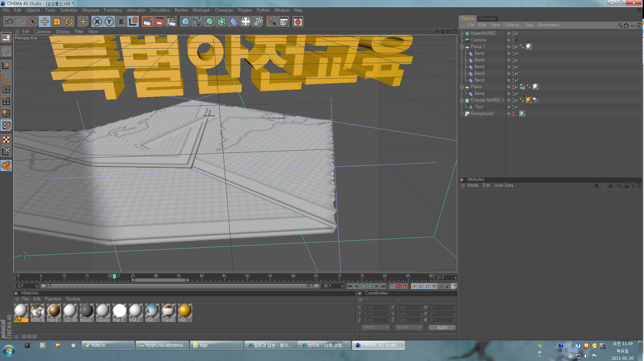Viewport: 644px width, 361px height.
Task: Click the Undo arrow icon
Action: point(9,22)
